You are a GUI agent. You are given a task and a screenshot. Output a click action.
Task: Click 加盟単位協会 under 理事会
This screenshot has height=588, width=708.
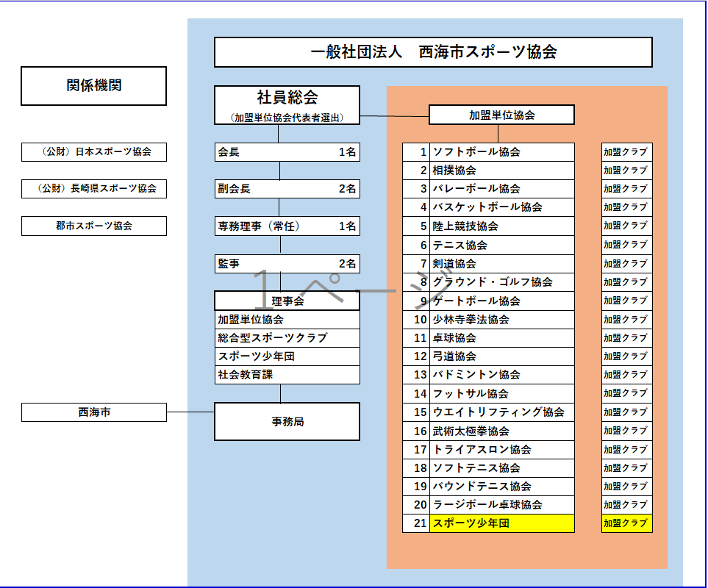pos(287,320)
